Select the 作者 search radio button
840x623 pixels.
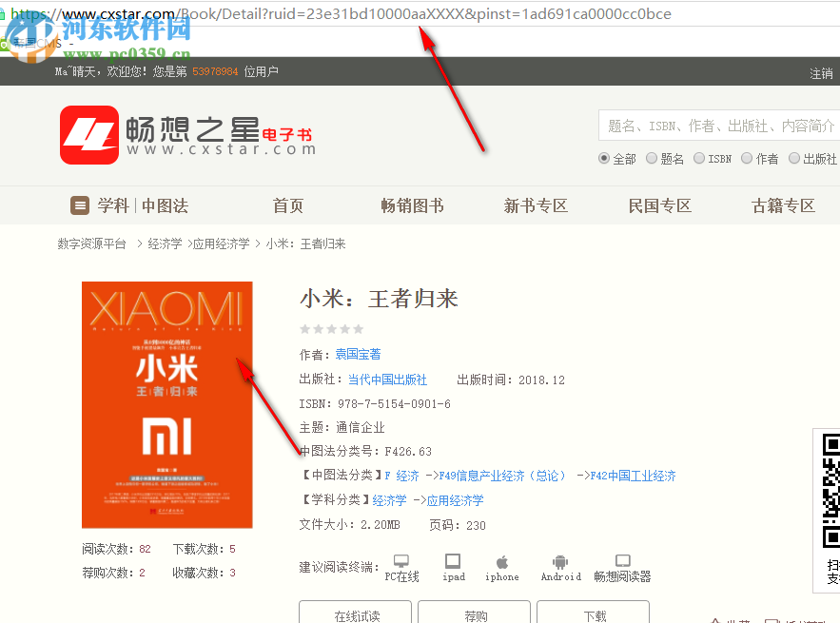(x=747, y=158)
